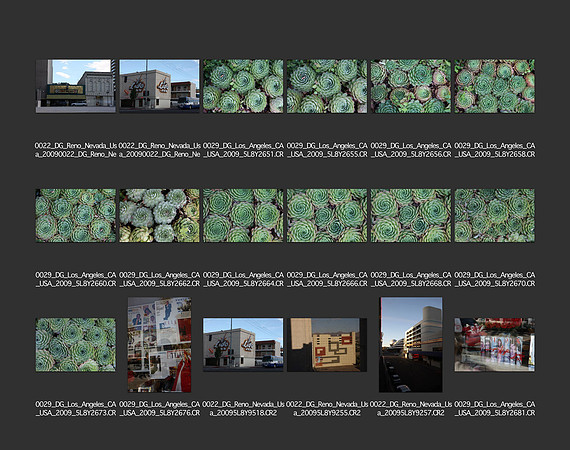Click the filename ending 20095L8Y9255.CR2

click(327, 409)
